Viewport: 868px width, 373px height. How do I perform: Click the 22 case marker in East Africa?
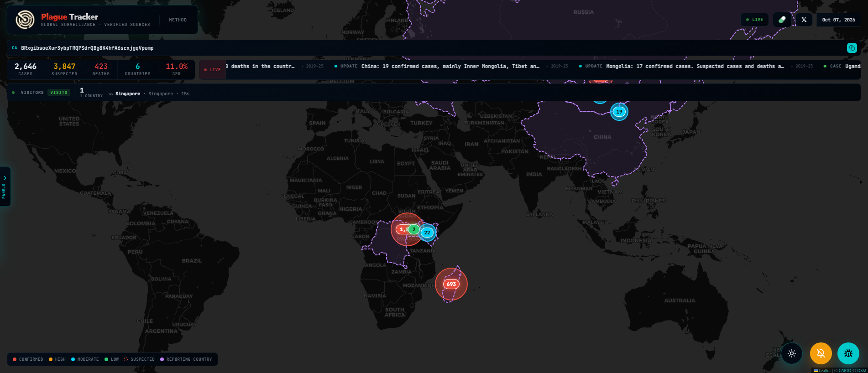427,233
